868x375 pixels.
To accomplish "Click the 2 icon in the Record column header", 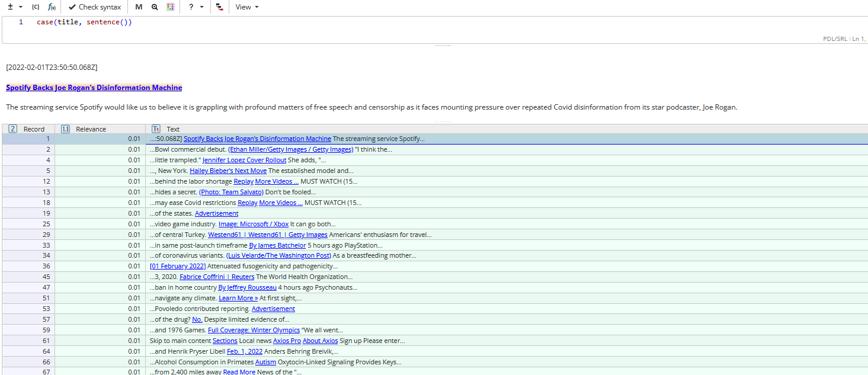I will tap(12, 129).
